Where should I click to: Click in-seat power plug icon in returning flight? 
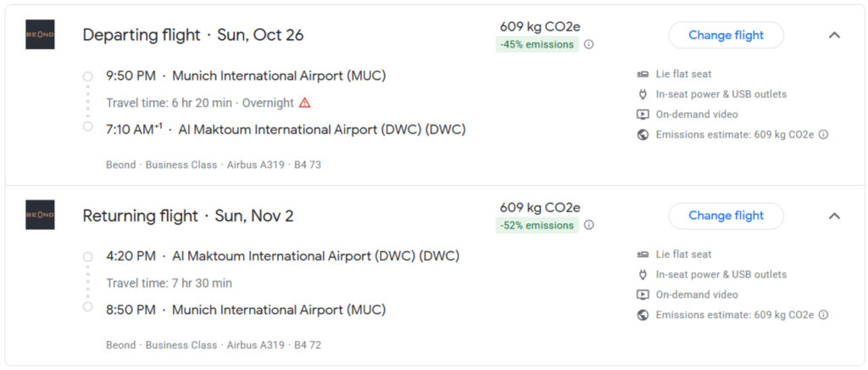point(643,275)
